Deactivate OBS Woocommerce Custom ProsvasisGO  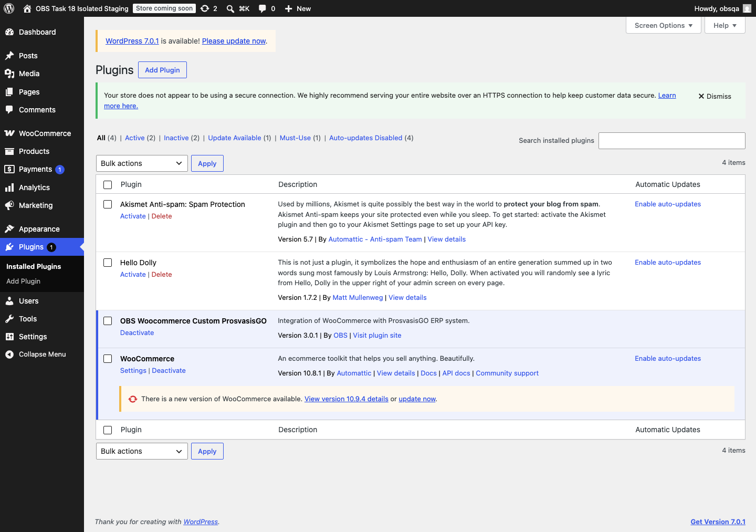(137, 332)
